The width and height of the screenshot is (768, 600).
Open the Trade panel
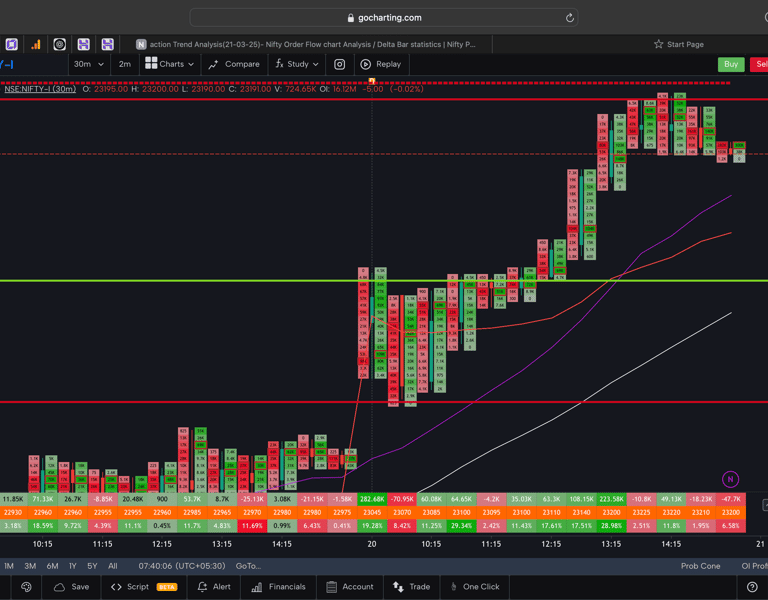(x=411, y=587)
